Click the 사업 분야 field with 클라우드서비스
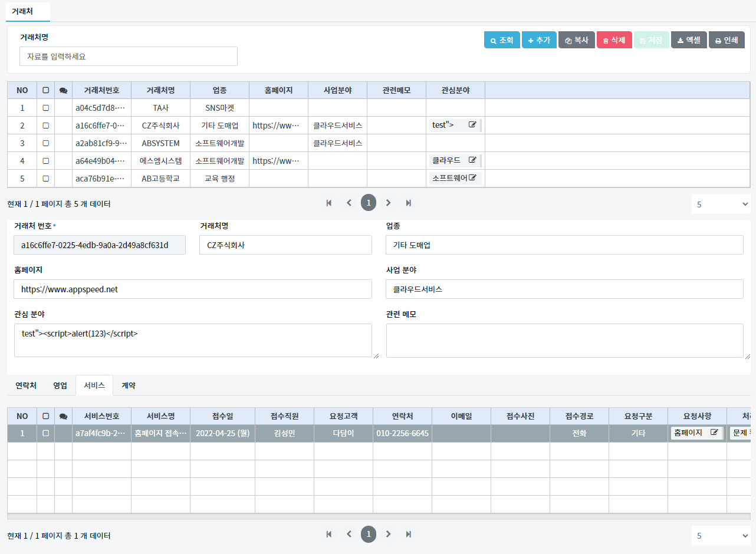The image size is (756, 554). click(x=565, y=289)
